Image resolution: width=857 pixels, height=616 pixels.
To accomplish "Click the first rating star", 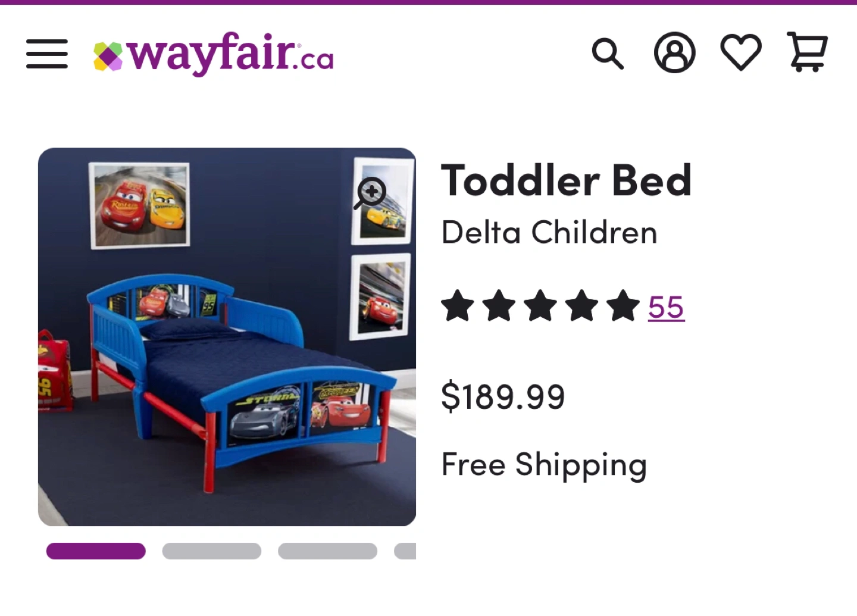I will [458, 306].
